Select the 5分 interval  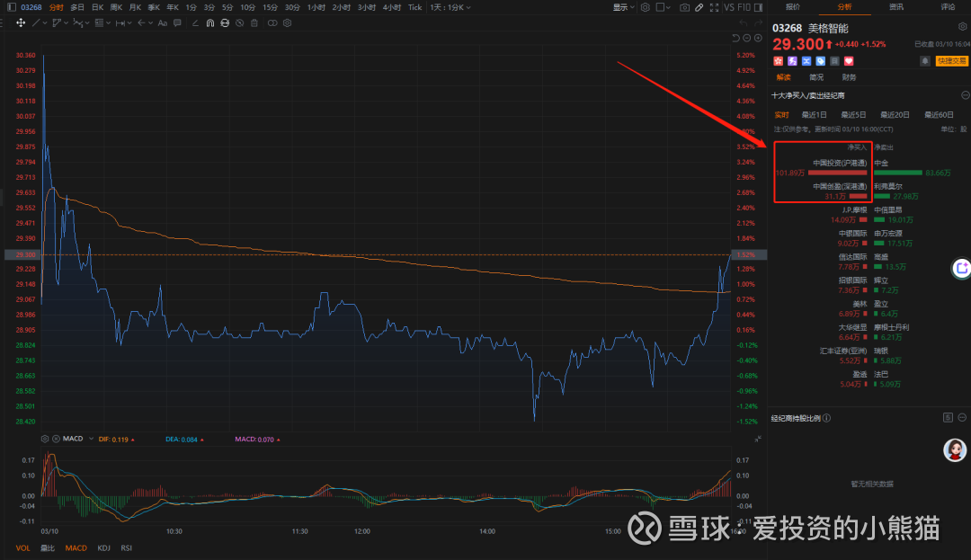227,7
